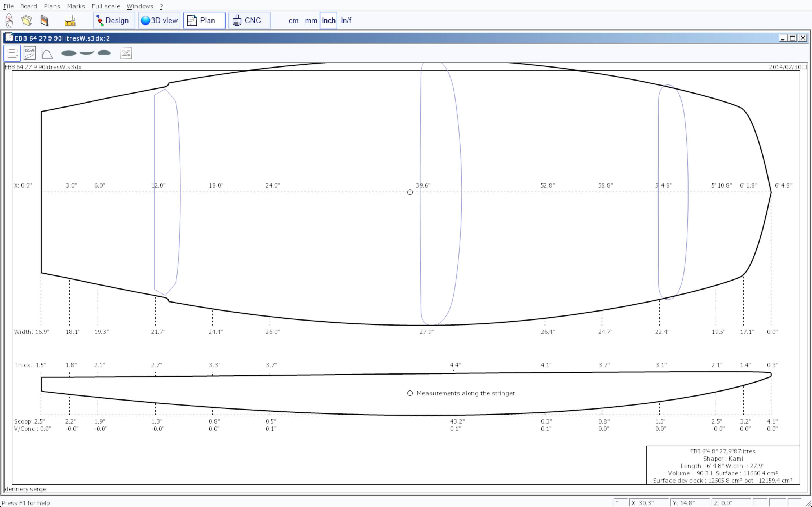Screen dimensions: 812x507
Task: Show the curve distribution graph icon
Action: pyautogui.click(x=47, y=53)
